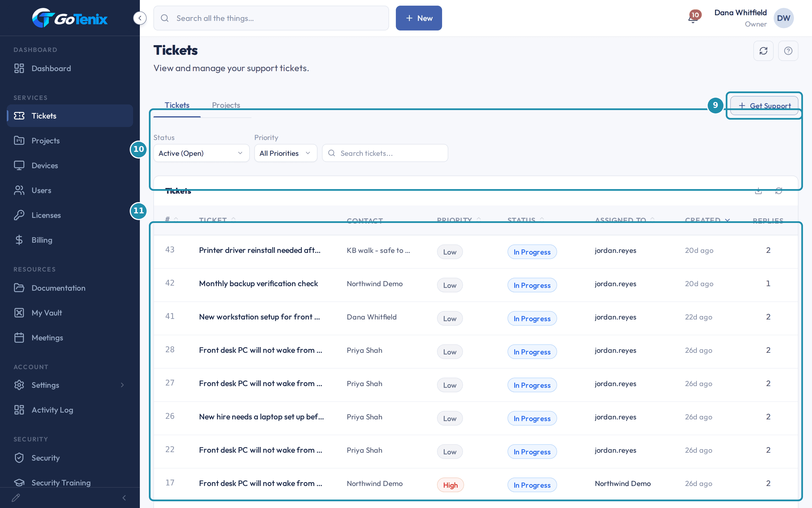This screenshot has width=812, height=508.
Task: Click the High priority badge on ticket 17
Action: [x=450, y=485]
